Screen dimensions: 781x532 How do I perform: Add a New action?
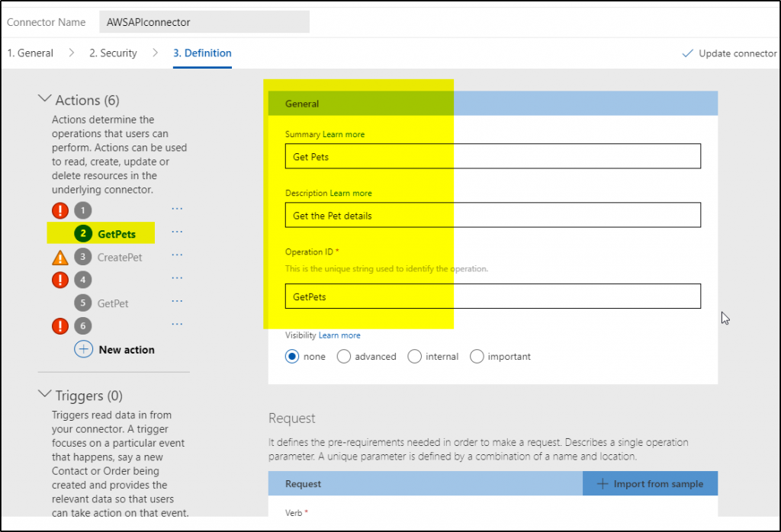coord(127,350)
